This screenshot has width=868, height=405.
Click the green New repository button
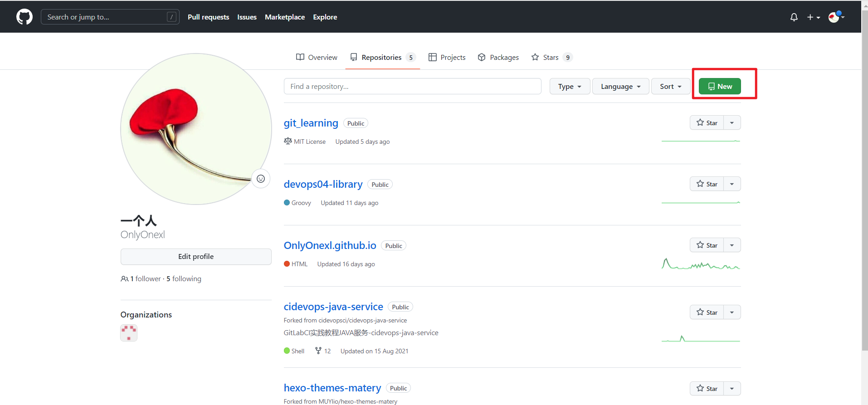720,86
